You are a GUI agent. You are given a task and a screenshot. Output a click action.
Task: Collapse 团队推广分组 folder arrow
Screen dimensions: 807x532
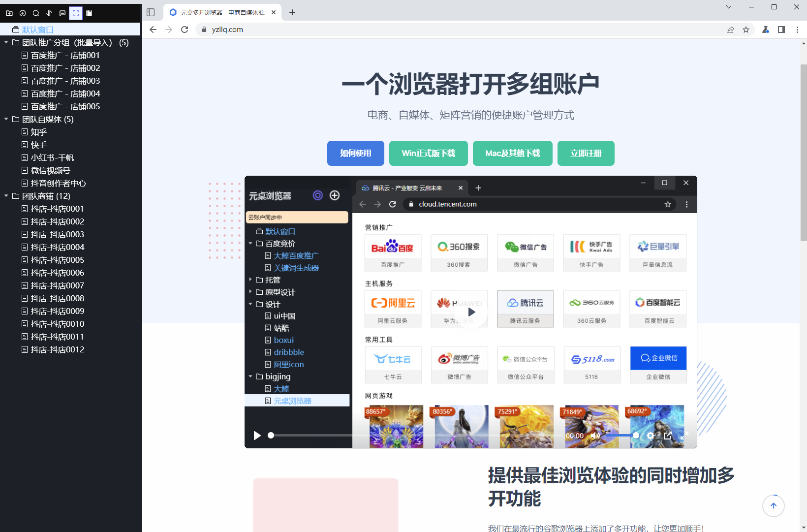point(6,42)
